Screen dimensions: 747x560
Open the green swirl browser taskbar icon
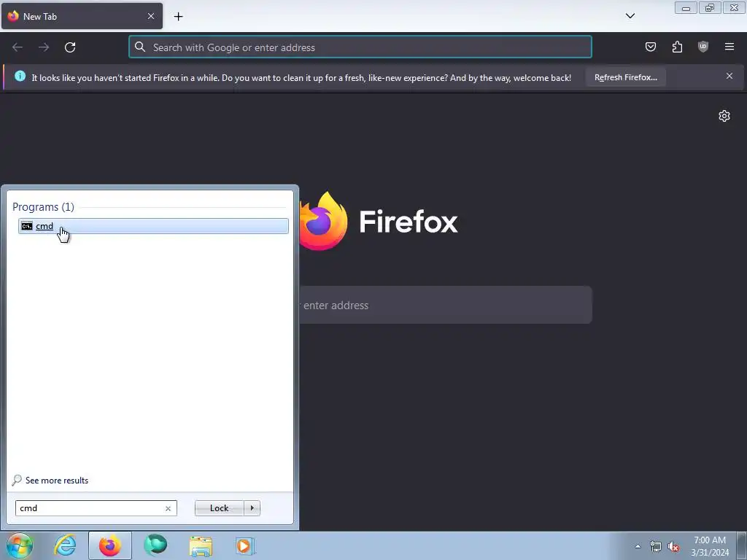pos(155,545)
